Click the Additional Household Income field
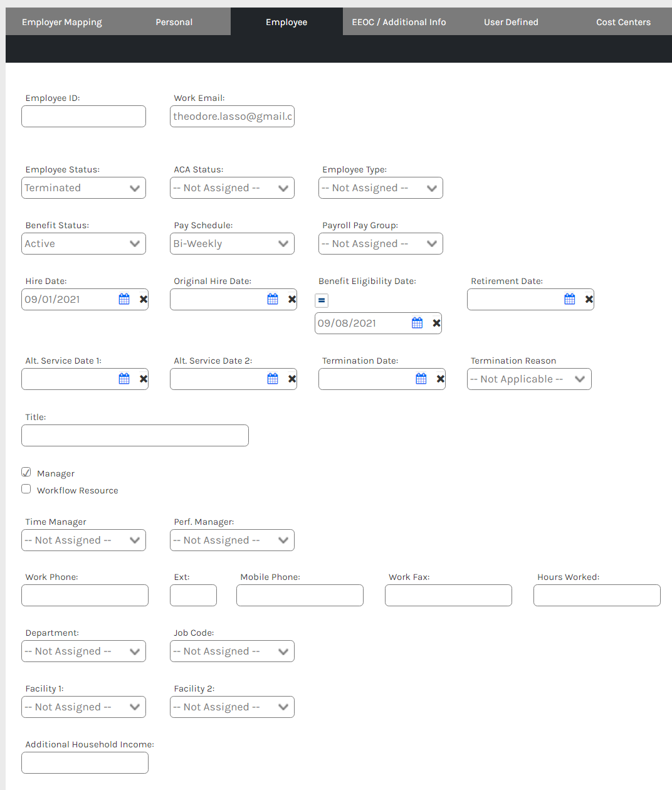This screenshot has width=672, height=790. (x=85, y=763)
